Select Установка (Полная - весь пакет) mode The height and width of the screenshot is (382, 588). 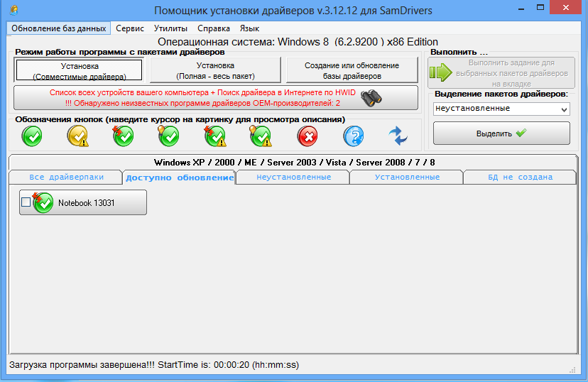pos(214,70)
